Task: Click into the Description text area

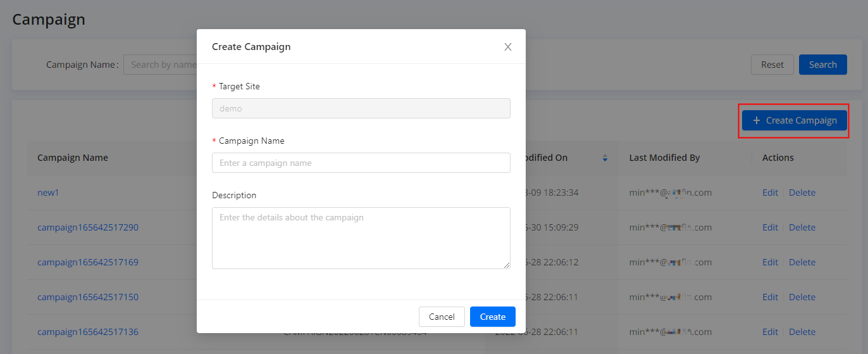Action: coord(361,237)
